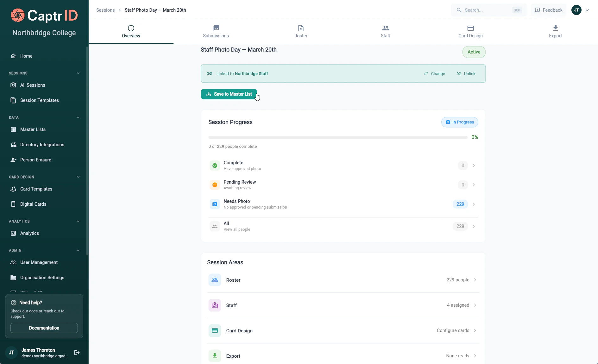Open the Documentation button
The width and height of the screenshot is (598, 364).
click(x=44, y=328)
